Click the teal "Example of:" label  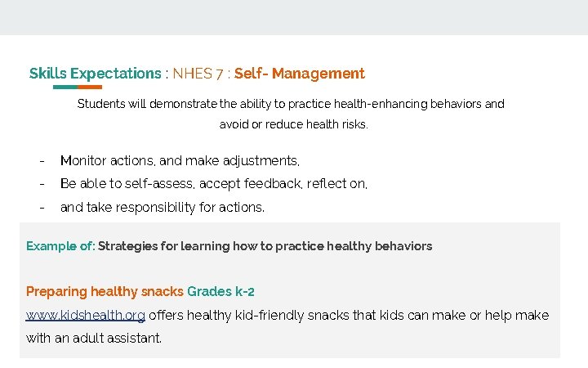click(x=60, y=246)
